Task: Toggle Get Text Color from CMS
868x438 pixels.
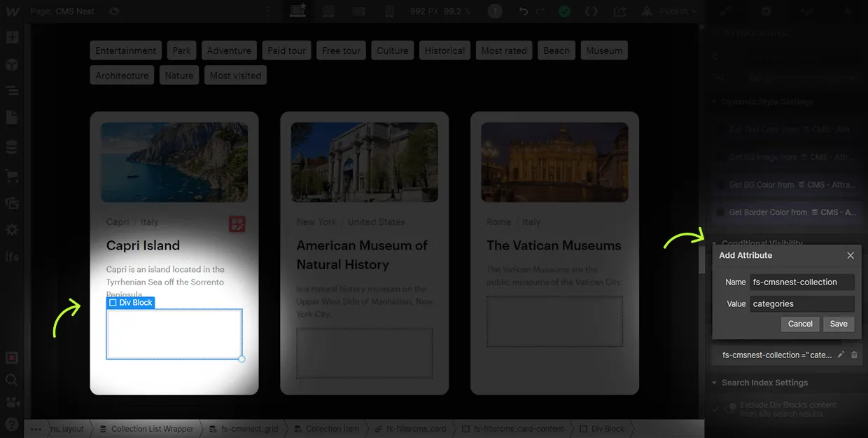Action: [720, 130]
